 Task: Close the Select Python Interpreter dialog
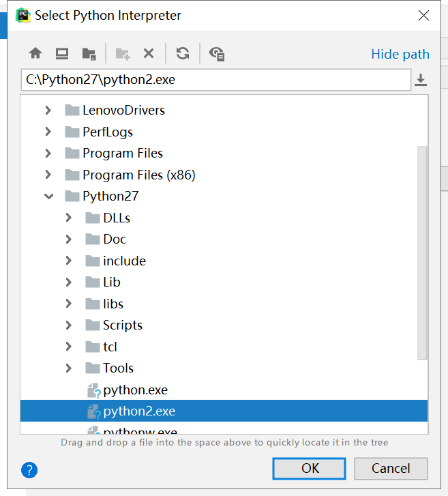coord(423,15)
